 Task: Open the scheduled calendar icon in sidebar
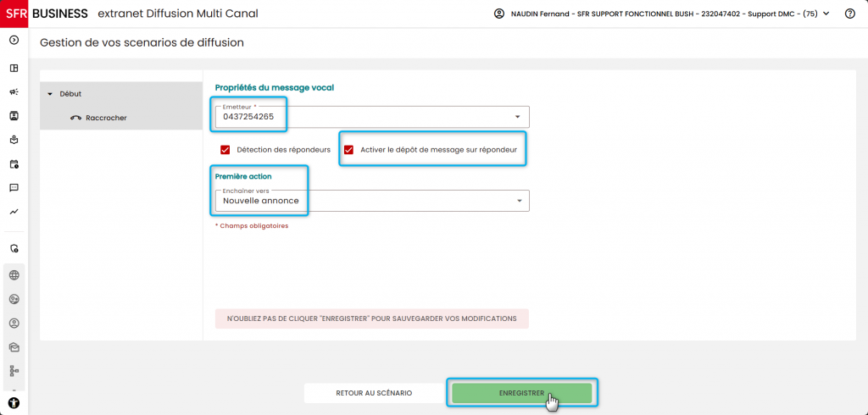point(14,163)
